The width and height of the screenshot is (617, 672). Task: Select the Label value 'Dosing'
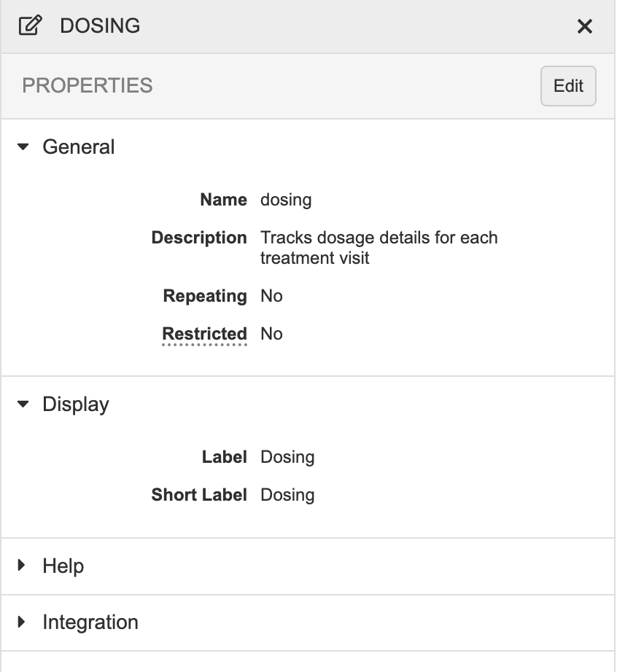(287, 458)
